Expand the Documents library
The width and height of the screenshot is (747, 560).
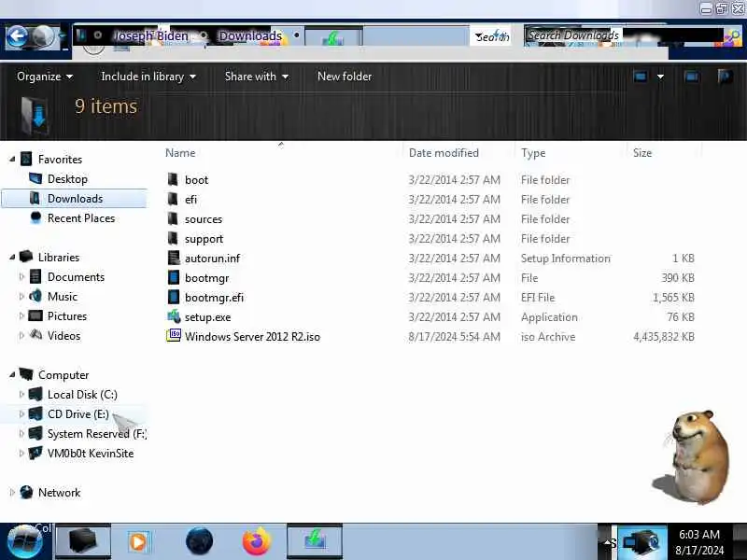[x=21, y=276]
